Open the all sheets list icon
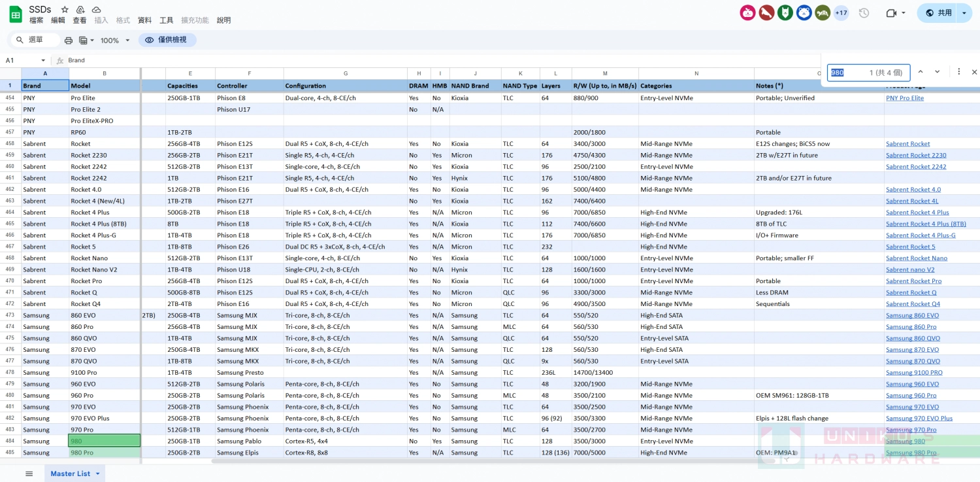 point(29,473)
